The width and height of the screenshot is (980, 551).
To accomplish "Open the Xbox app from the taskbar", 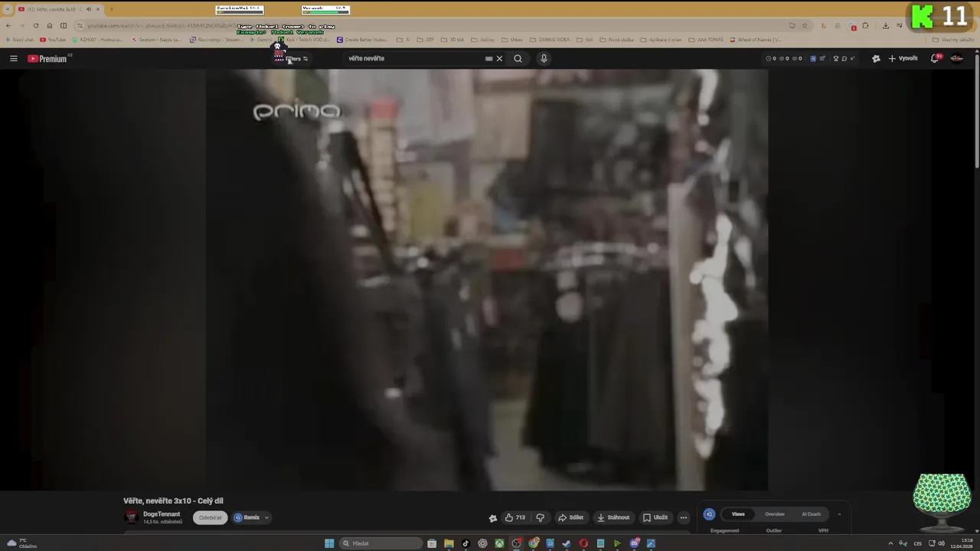I will click(499, 543).
